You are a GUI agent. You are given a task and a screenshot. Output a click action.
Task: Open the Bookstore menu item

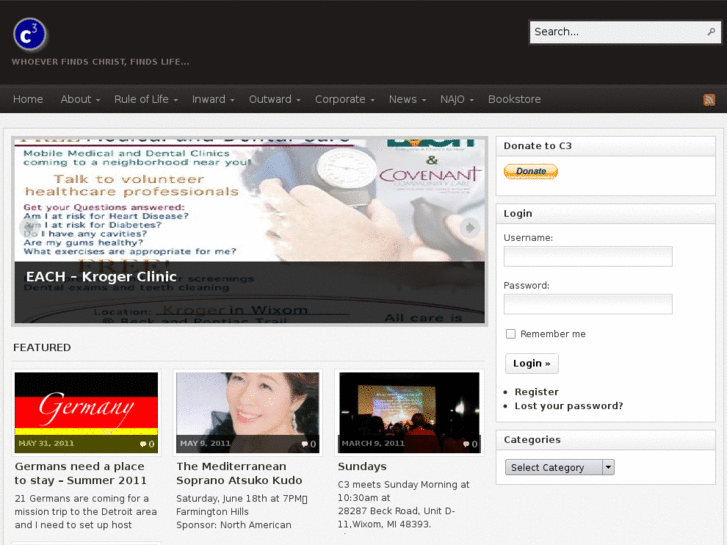[x=514, y=99]
